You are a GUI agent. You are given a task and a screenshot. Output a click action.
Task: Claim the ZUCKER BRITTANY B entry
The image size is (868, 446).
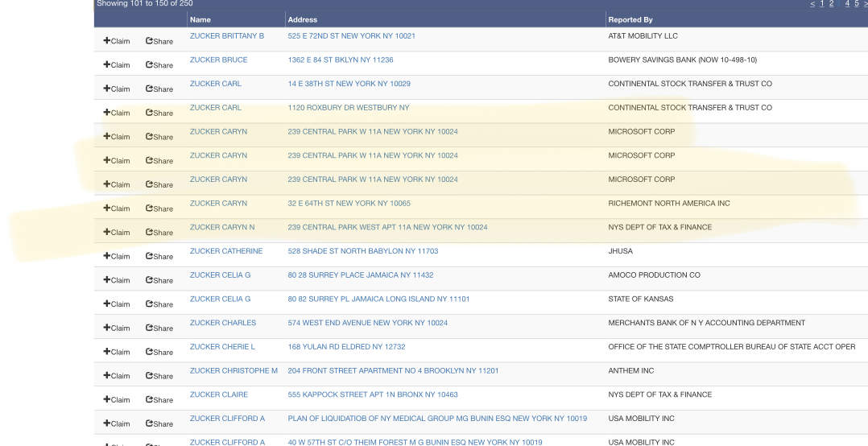[x=117, y=41]
